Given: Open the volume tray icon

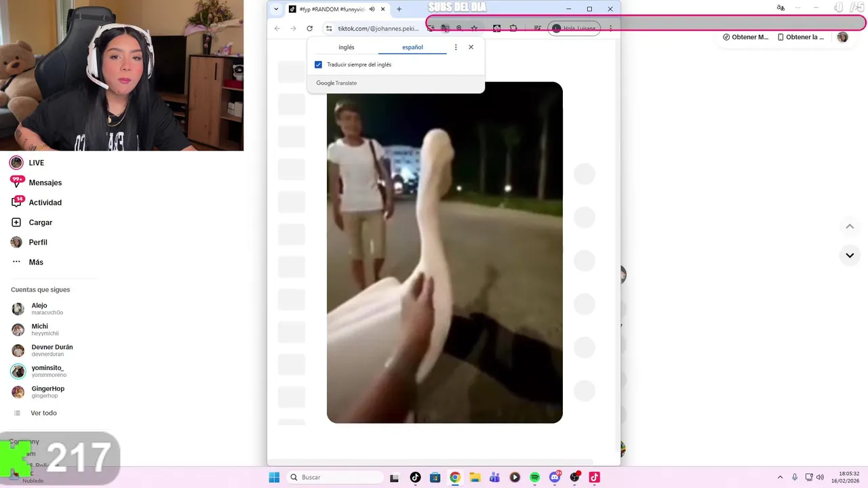Looking at the screenshot, I should (x=820, y=477).
